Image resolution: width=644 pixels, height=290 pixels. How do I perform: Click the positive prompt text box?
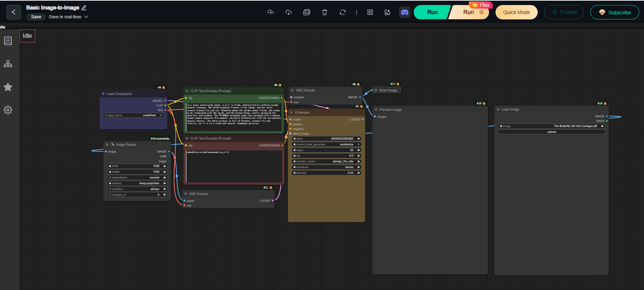click(x=234, y=117)
